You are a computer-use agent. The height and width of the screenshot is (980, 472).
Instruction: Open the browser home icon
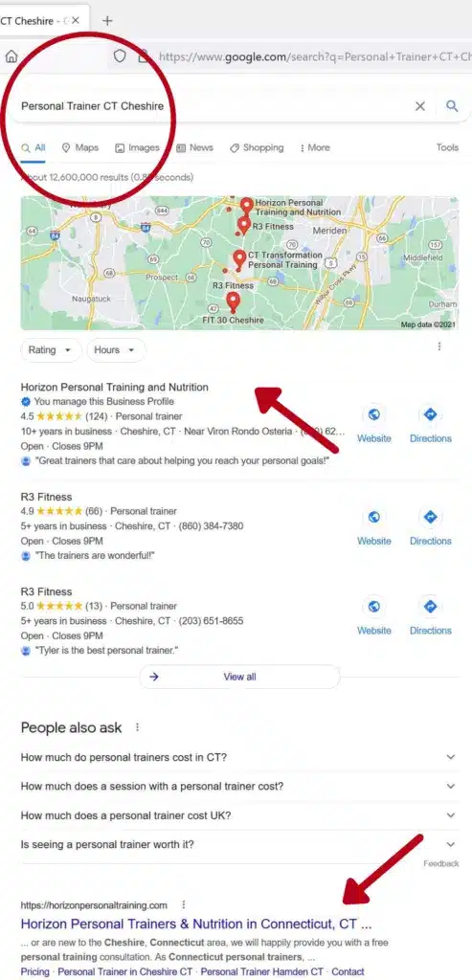pos(11,56)
